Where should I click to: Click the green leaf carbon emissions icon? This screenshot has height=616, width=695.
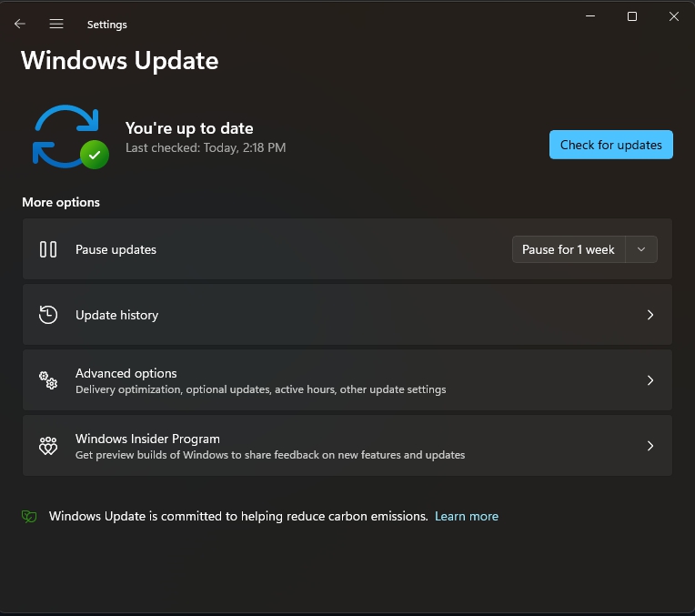(29, 516)
